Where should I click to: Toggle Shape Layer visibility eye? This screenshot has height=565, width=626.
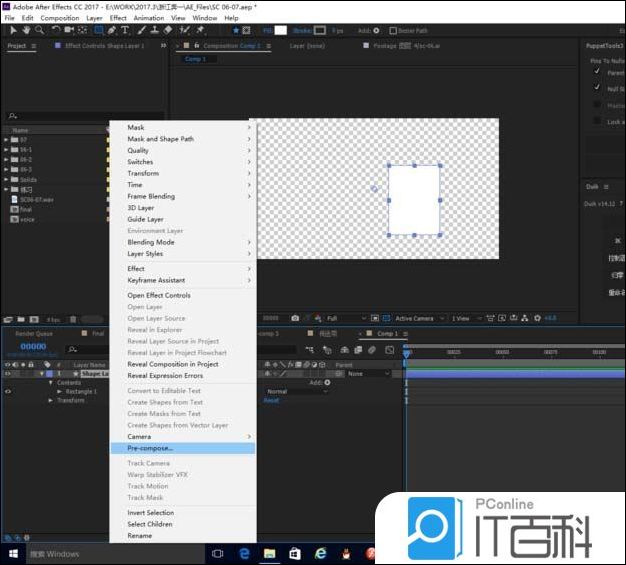click(x=8, y=374)
